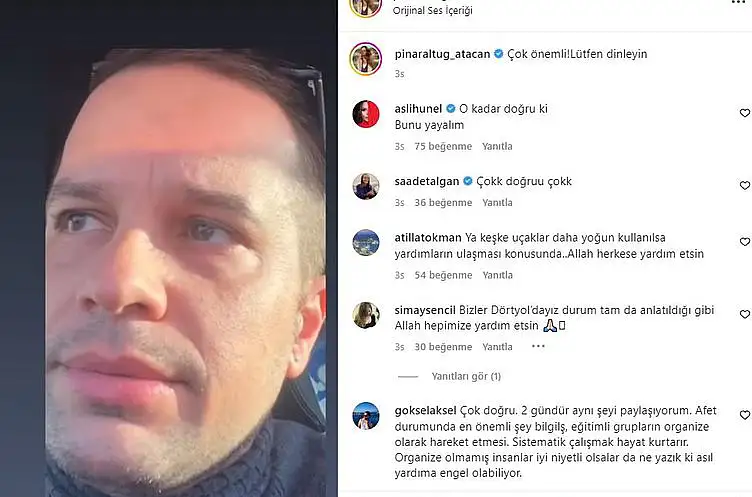Open more options on simaysencil's comment

(538, 346)
